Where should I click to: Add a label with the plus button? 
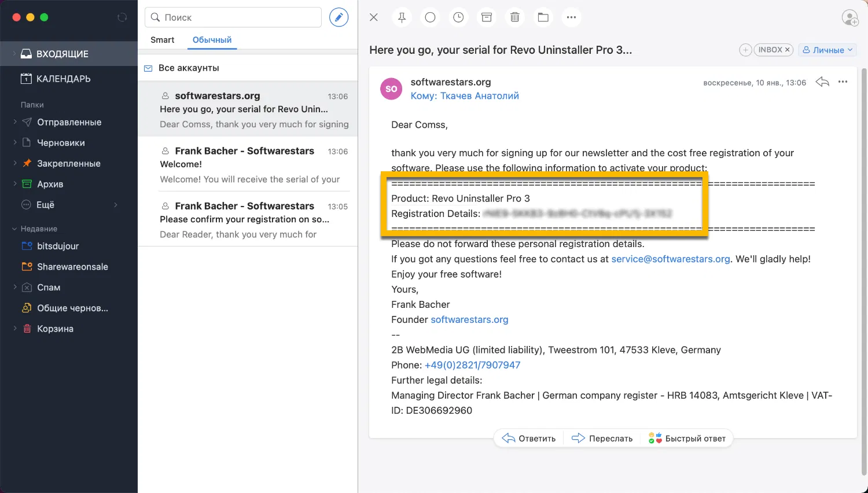746,50
